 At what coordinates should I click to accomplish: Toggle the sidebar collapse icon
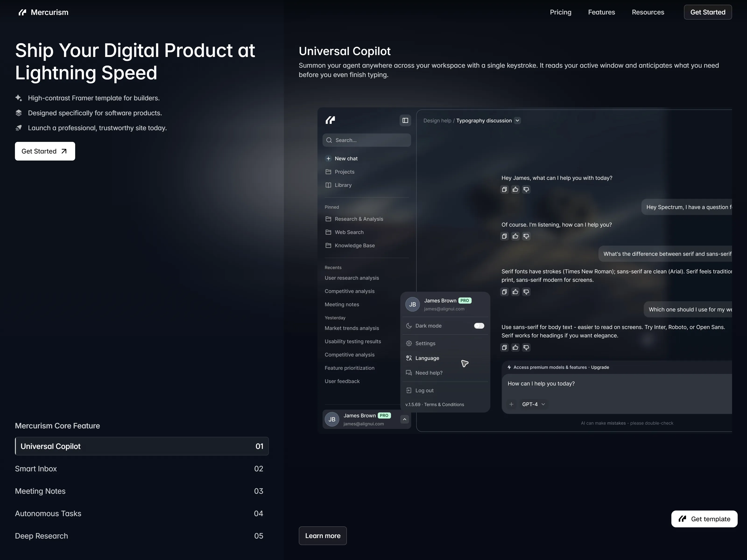pyautogui.click(x=405, y=120)
